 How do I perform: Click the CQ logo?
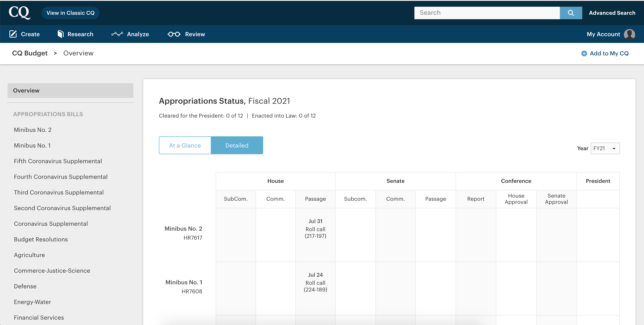coord(19,13)
